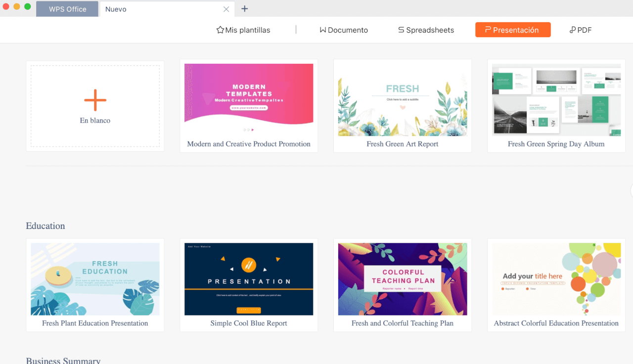Click the Fresh Green Spring Day Album title
The image size is (633, 364).
(556, 144)
